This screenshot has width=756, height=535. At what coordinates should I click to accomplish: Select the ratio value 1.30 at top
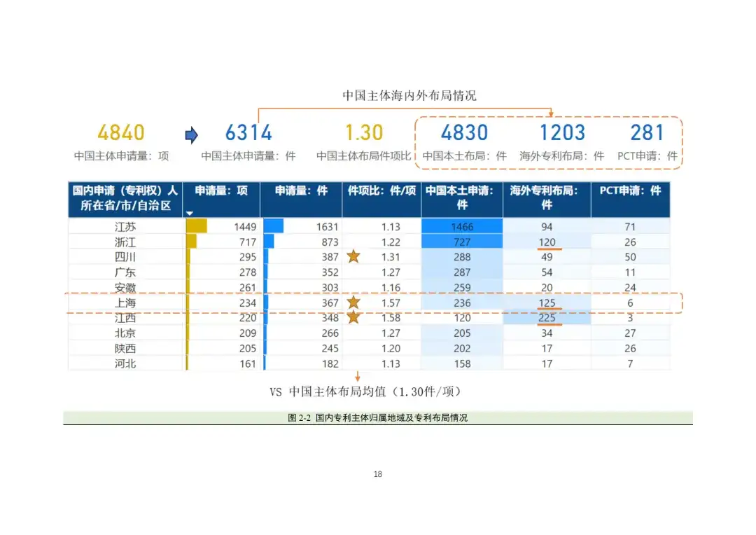point(364,132)
